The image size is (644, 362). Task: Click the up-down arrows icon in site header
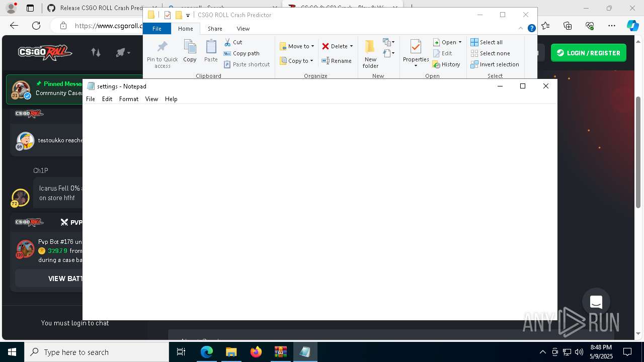tap(96, 52)
